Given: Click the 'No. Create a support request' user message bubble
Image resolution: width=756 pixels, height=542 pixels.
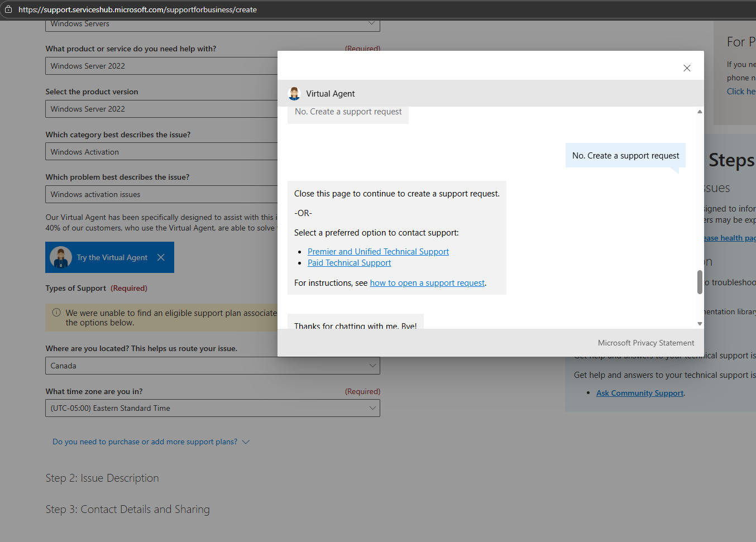Looking at the screenshot, I should pos(625,156).
